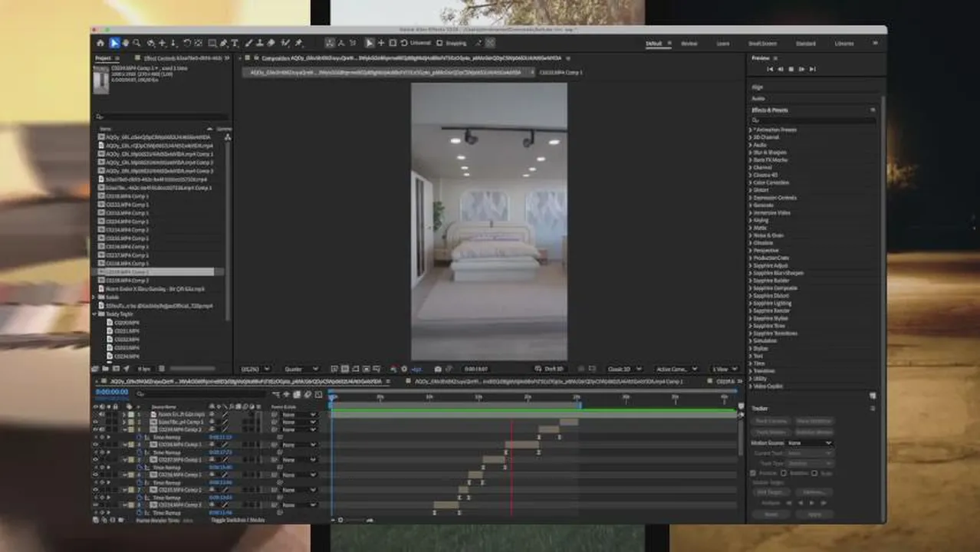Open the Parent dropdown for layer 1

(299, 415)
